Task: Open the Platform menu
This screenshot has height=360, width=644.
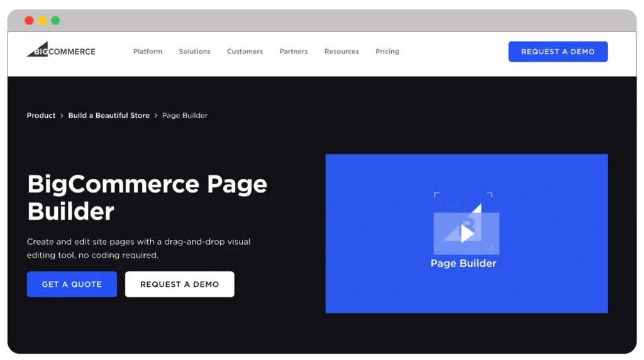Action: [x=147, y=52]
